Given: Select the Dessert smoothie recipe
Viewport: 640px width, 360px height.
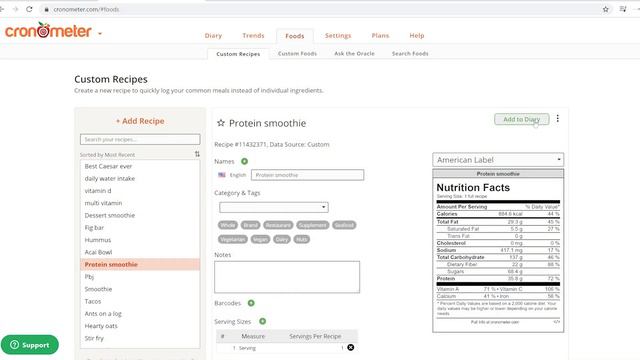Looking at the screenshot, I should tap(140, 215).
